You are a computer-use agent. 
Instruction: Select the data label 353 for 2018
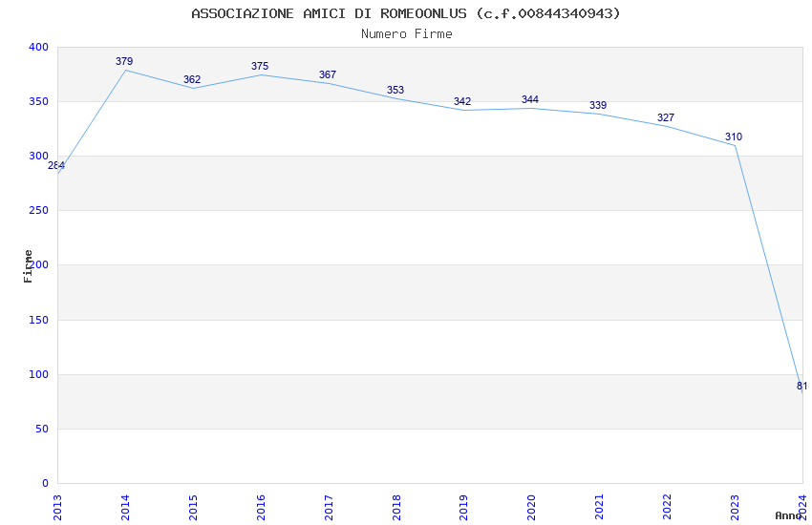click(395, 90)
